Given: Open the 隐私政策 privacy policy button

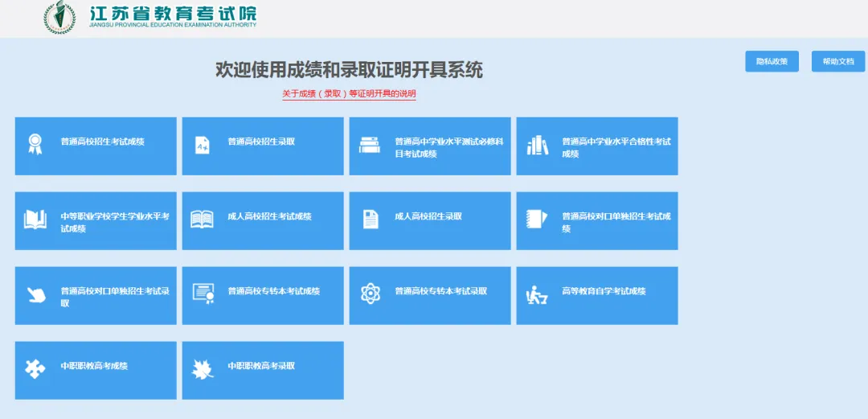Looking at the screenshot, I should [x=772, y=62].
